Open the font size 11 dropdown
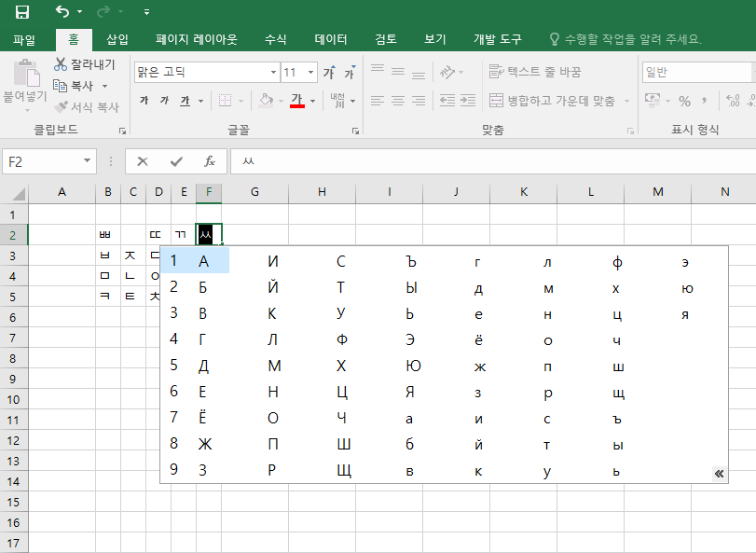The height and width of the screenshot is (553, 756). pos(310,72)
